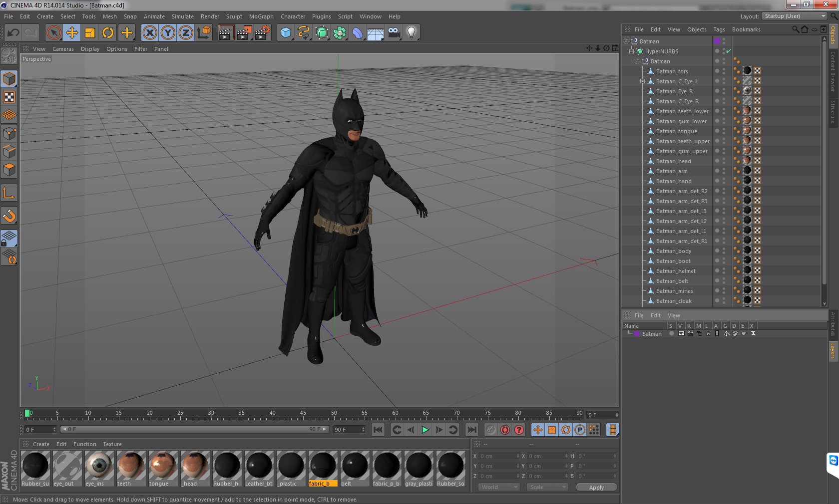The image size is (839, 504).
Task: Go to the end of animation
Action: click(x=471, y=430)
